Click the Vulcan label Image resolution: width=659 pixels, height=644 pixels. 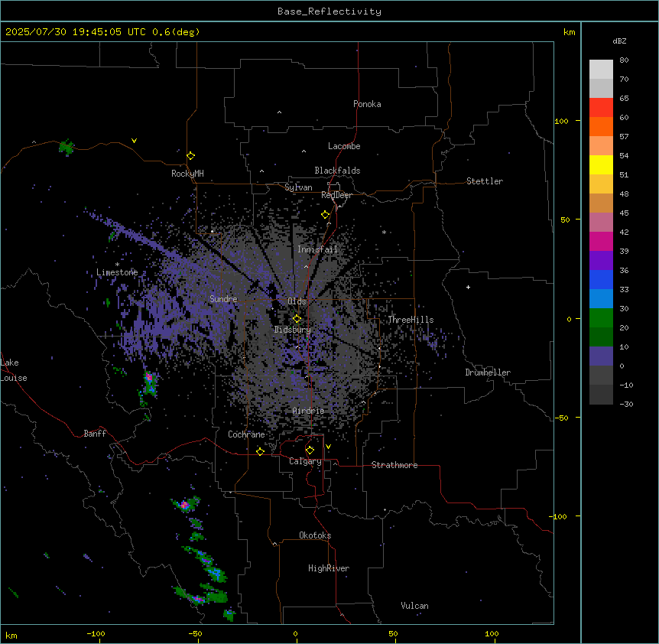pos(415,606)
